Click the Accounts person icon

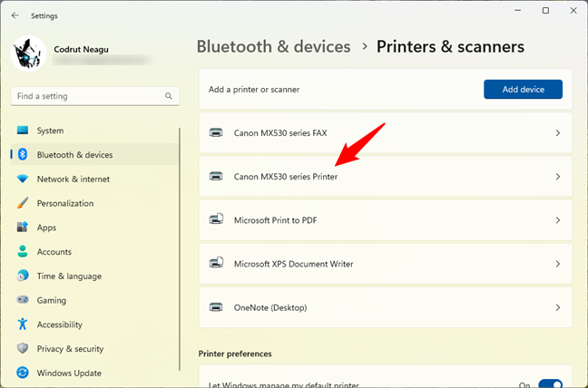click(23, 251)
